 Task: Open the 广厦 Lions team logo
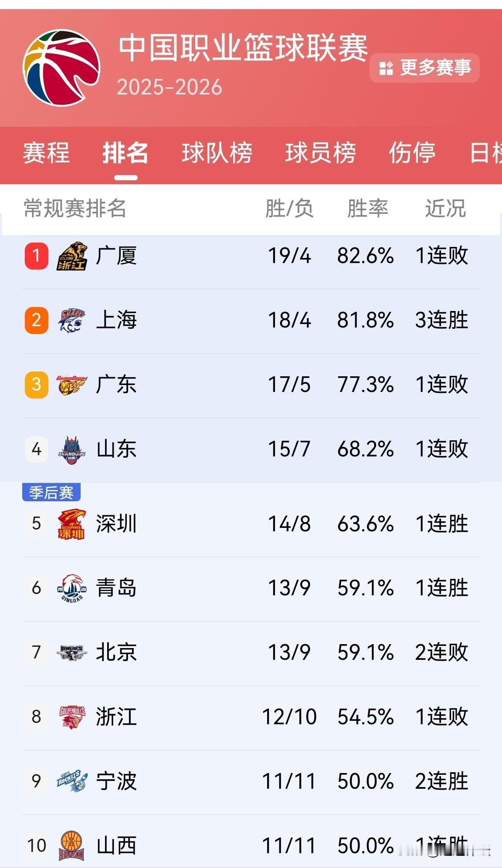point(72,256)
